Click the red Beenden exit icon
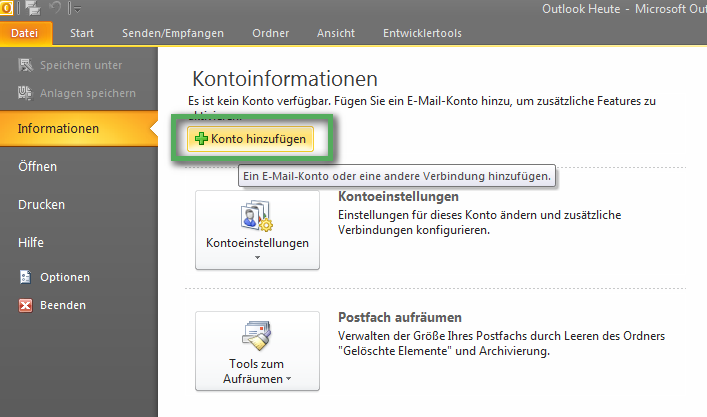Image resolution: width=707 pixels, height=417 pixels. point(25,305)
